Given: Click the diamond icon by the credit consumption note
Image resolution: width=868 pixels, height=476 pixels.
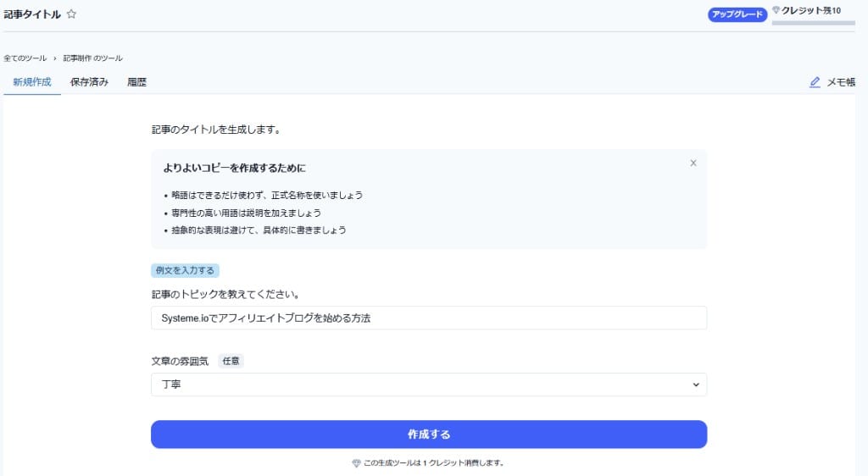Looking at the screenshot, I should pyautogui.click(x=357, y=463).
